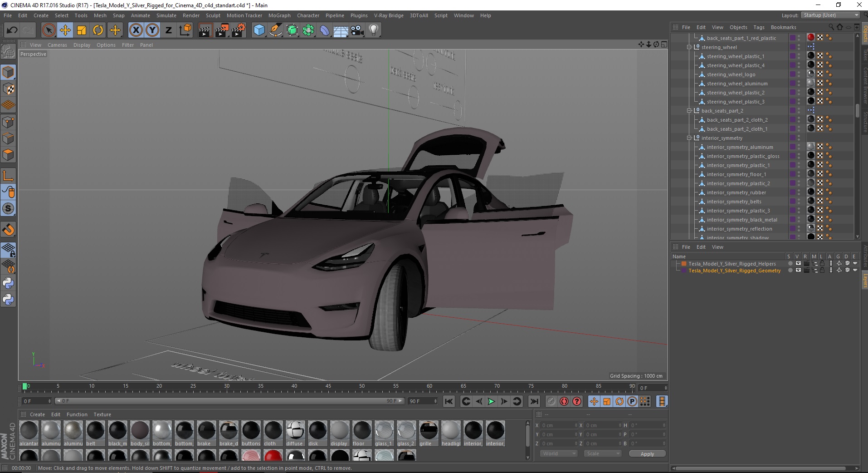Open the spline Pen tool
This screenshot has width=868, height=473.
click(276, 30)
